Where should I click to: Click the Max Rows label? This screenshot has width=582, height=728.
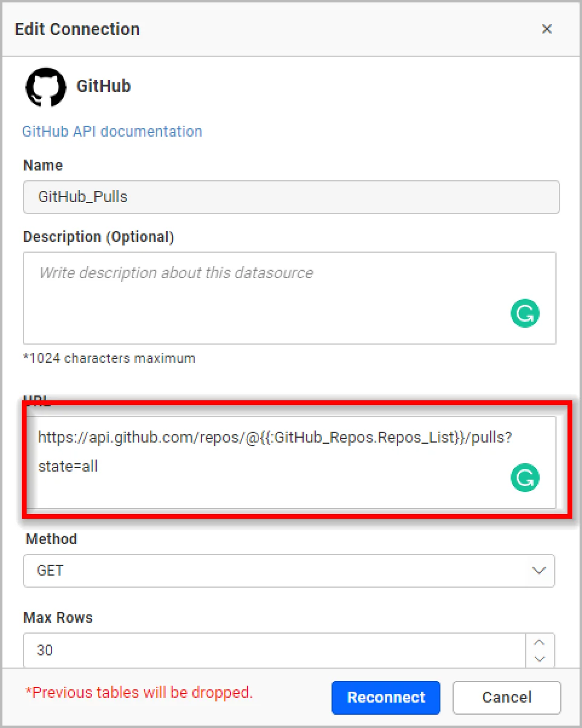coord(58,617)
